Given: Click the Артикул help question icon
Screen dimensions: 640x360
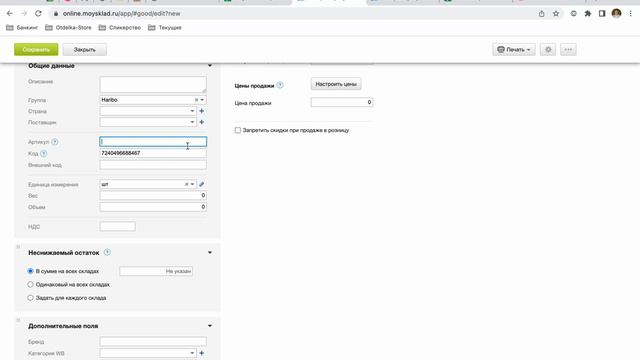Looking at the screenshot, I should coord(55,142).
